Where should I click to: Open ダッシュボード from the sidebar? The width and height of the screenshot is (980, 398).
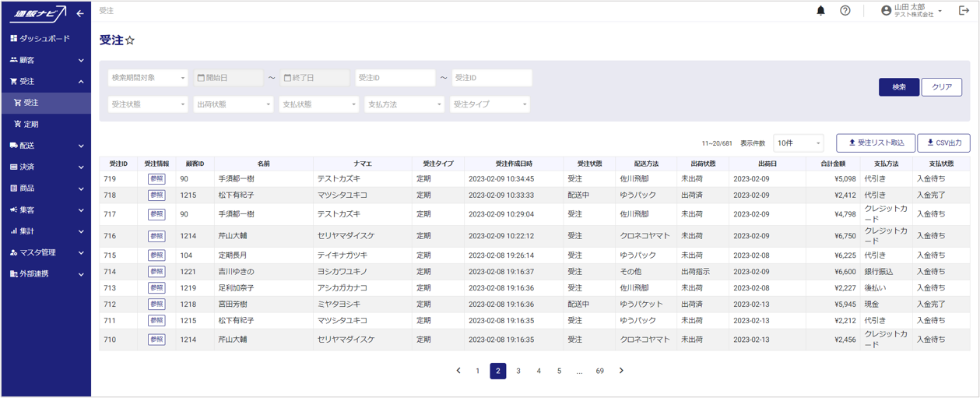click(45, 38)
